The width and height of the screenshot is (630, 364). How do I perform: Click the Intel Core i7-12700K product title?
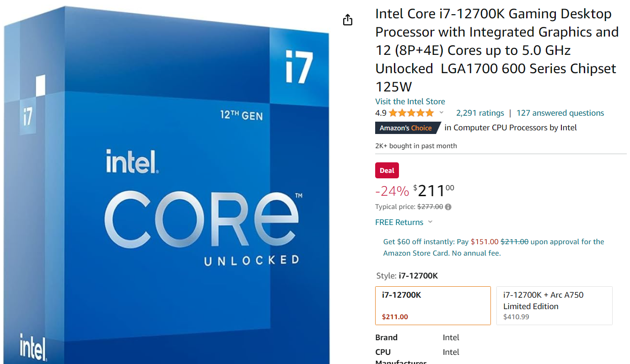497,50
